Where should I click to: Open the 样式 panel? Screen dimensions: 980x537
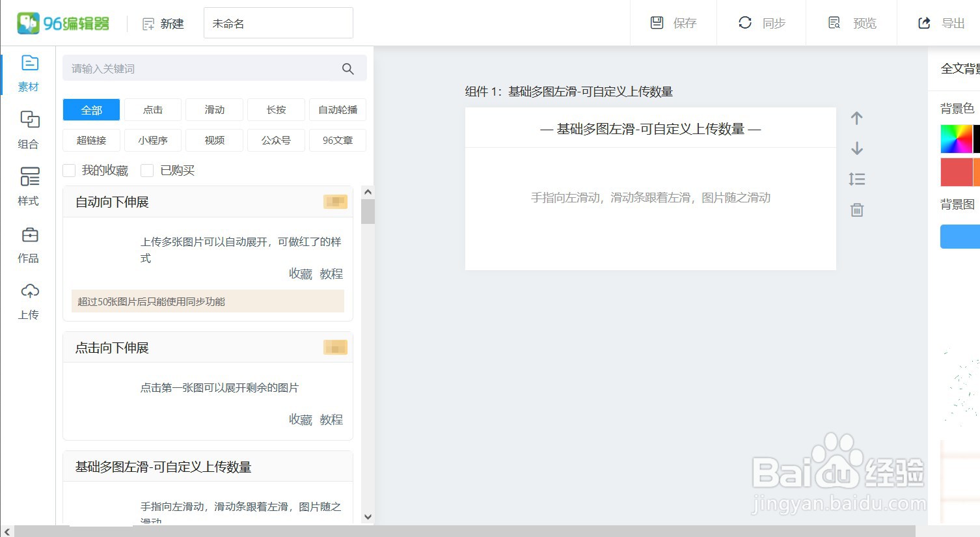[x=28, y=186]
